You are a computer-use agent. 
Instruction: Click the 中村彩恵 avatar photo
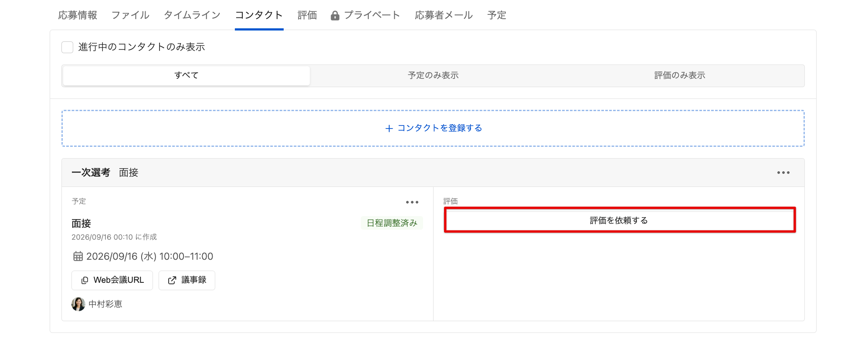coord(78,304)
